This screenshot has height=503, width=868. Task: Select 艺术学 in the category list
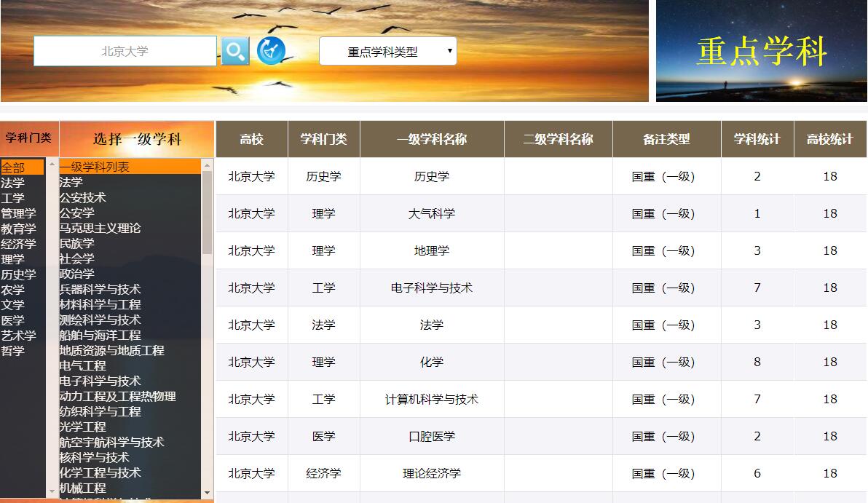point(18,336)
